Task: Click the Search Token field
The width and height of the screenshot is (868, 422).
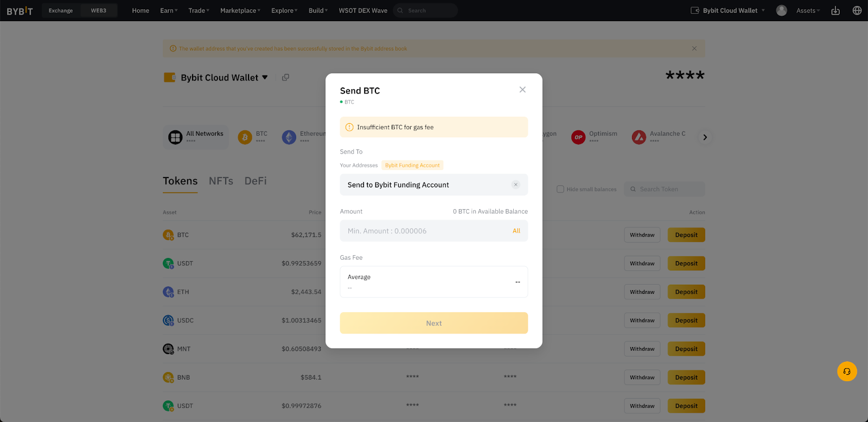Action: 665,189
